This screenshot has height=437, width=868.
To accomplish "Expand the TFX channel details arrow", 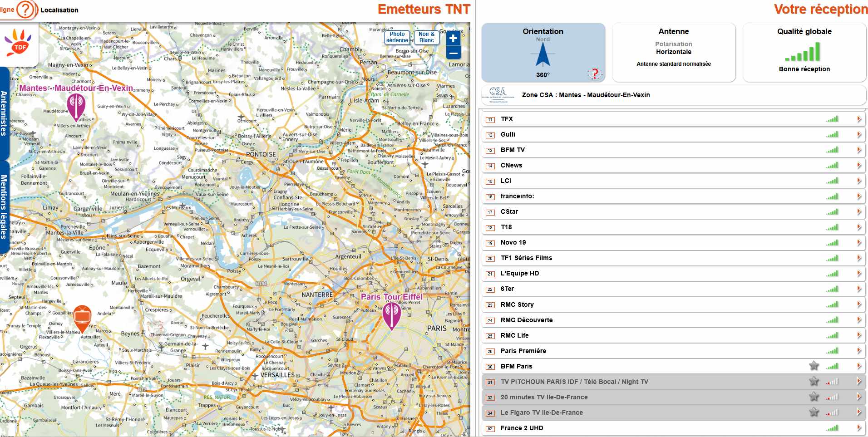I will (859, 119).
